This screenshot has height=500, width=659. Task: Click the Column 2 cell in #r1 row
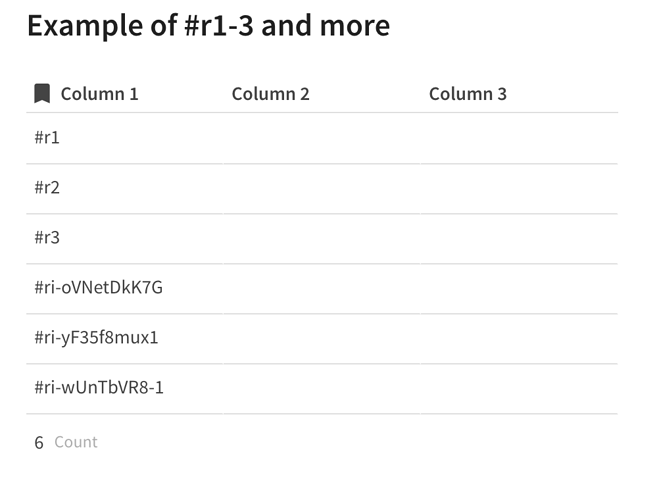(320, 138)
